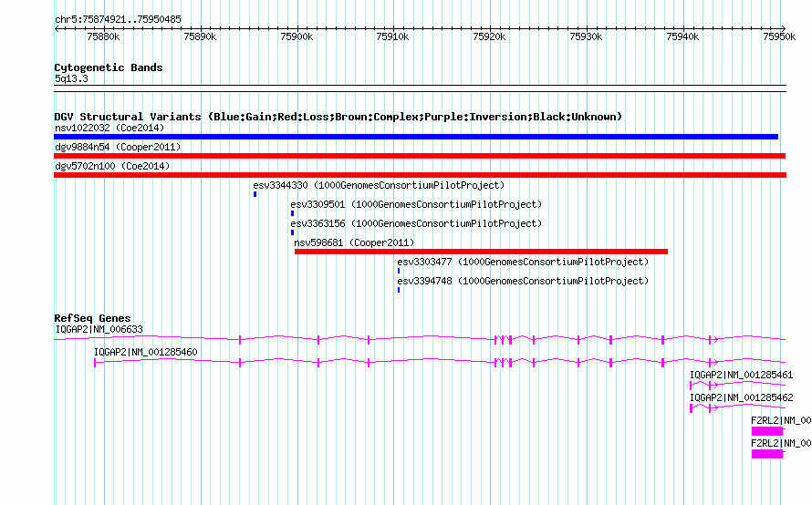Click the 75940k ruler label
Screen dimensions: 812x505
coord(682,36)
